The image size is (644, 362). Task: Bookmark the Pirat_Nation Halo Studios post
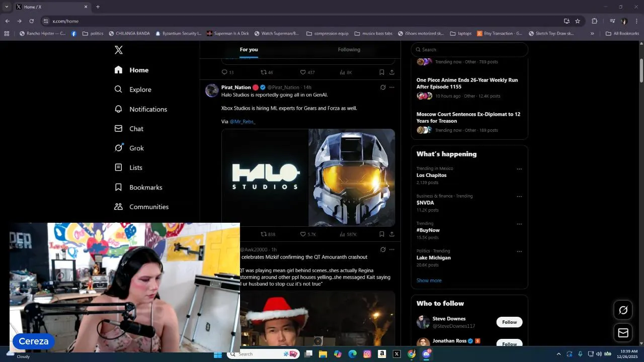coord(382,234)
